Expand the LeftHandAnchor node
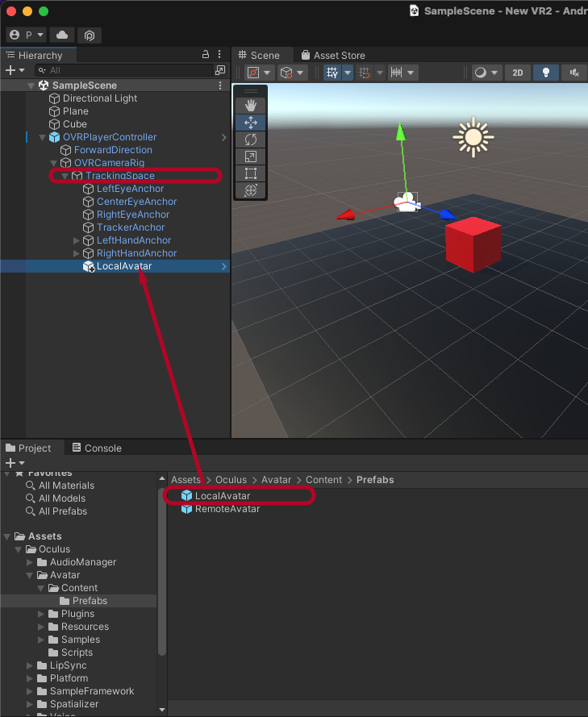 (77, 240)
